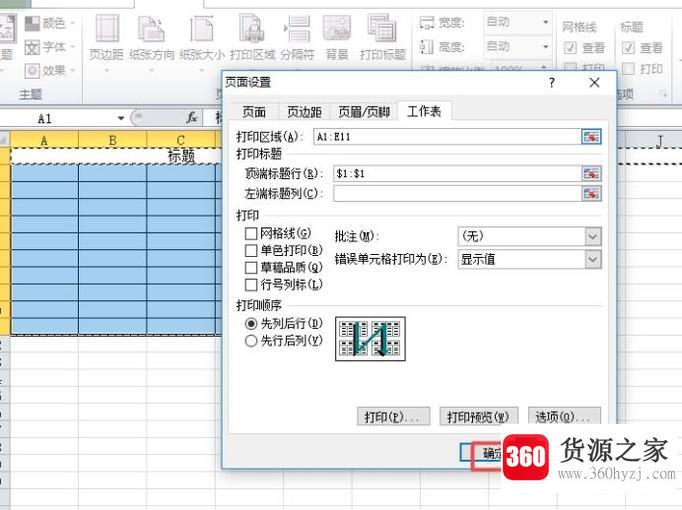Click range picker icon for top title rows

click(x=591, y=174)
